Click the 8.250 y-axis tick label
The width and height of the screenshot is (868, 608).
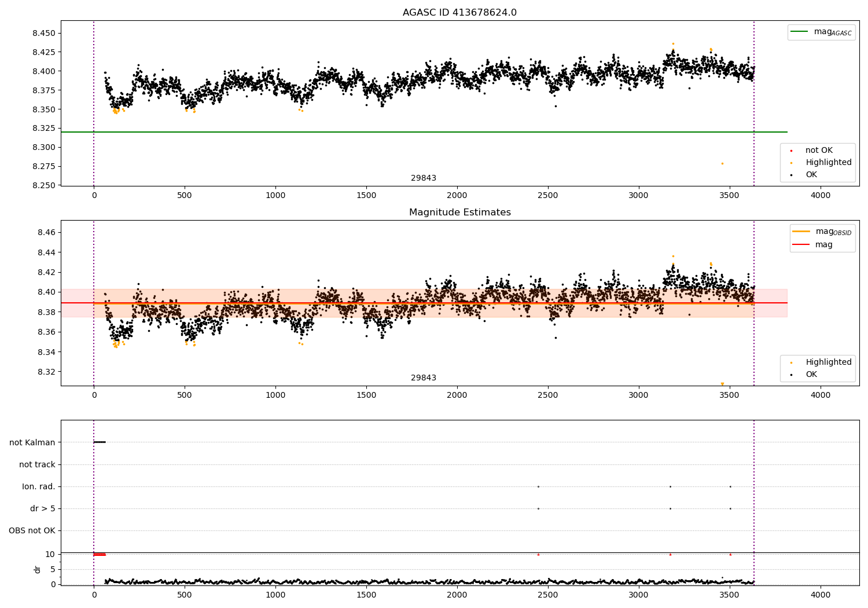pos(44,186)
